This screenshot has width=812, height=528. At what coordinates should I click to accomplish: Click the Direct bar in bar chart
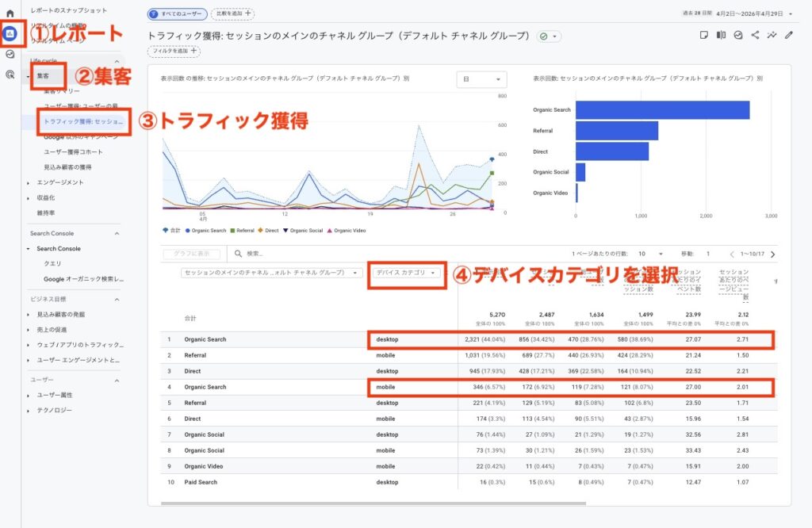click(612, 151)
